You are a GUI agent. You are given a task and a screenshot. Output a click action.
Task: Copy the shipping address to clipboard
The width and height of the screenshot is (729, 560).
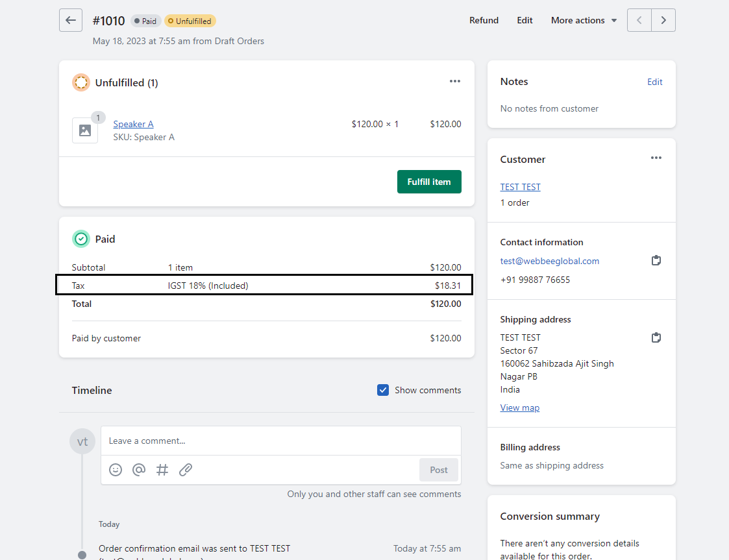[x=656, y=338]
